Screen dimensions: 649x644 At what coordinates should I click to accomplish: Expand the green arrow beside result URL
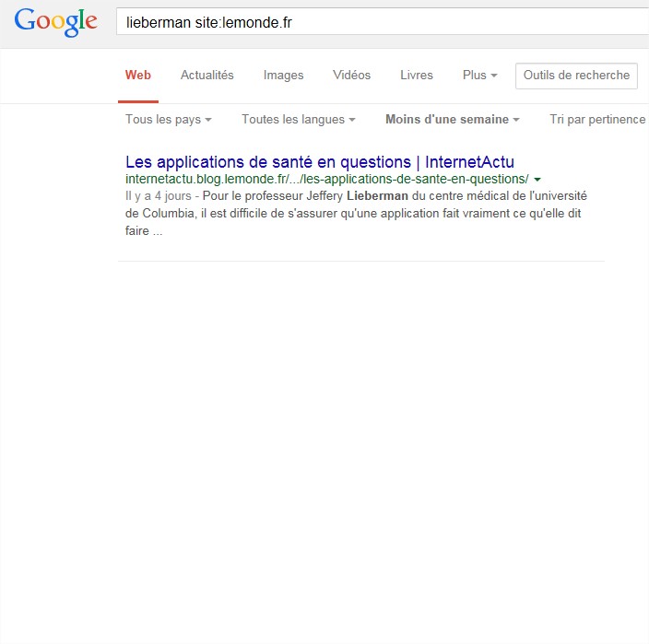pyautogui.click(x=537, y=180)
